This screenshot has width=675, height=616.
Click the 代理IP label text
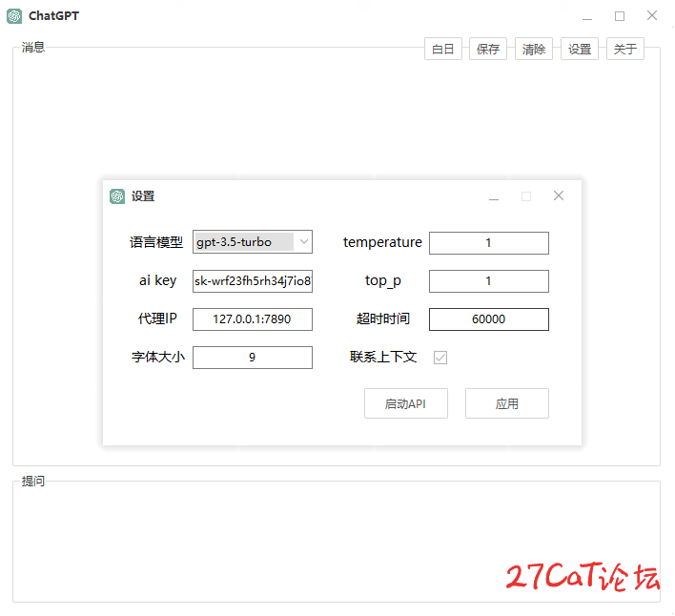point(157,319)
